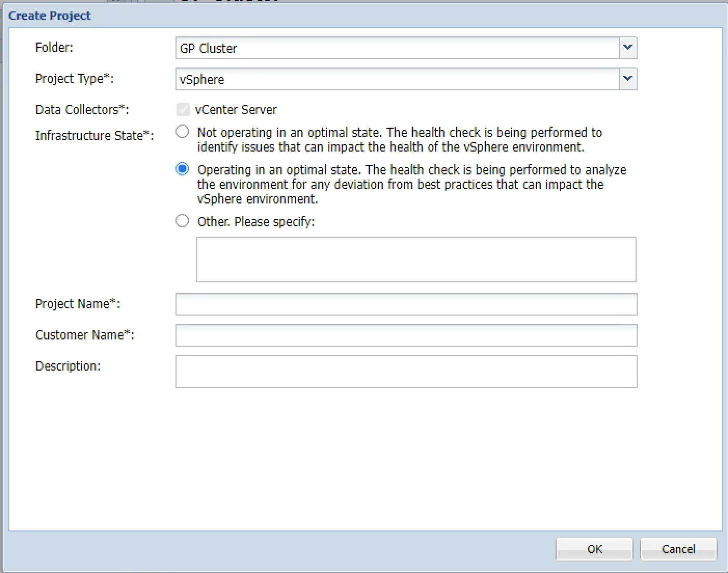728x573 pixels.
Task: Dismiss dialog with Cancel button
Action: (679, 549)
